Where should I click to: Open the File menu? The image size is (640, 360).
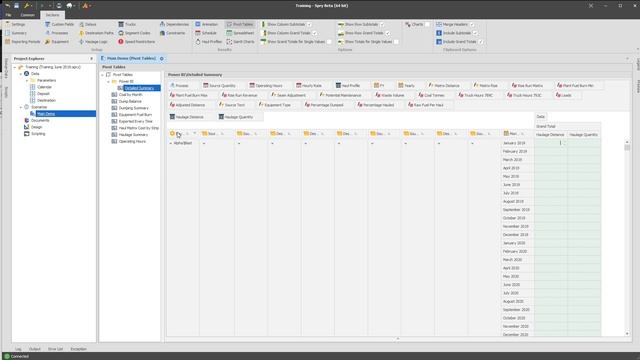pyautogui.click(x=8, y=15)
